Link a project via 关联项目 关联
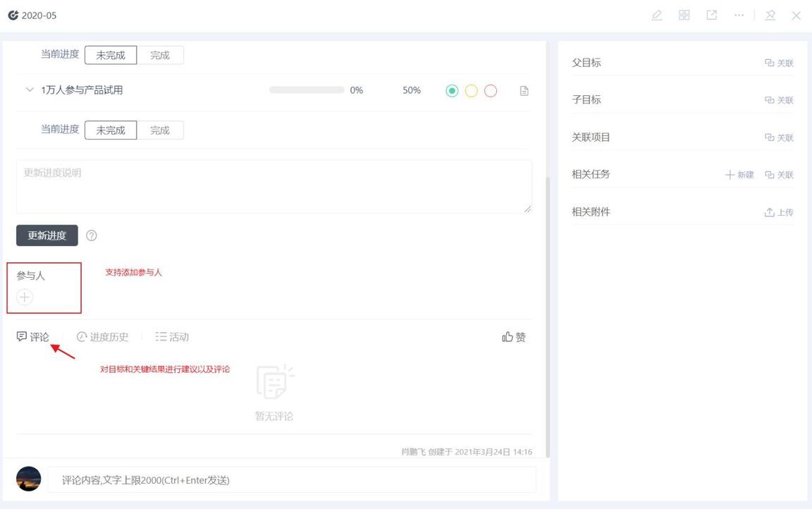 [x=780, y=137]
